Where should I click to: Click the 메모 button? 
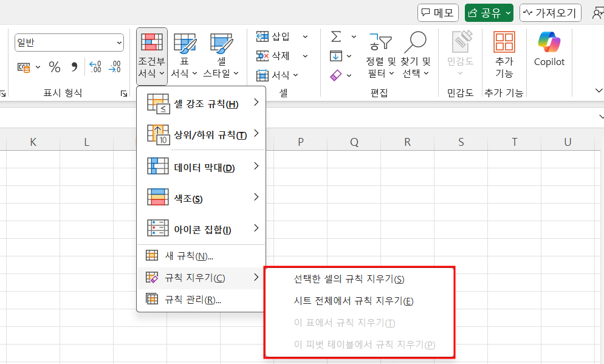438,12
